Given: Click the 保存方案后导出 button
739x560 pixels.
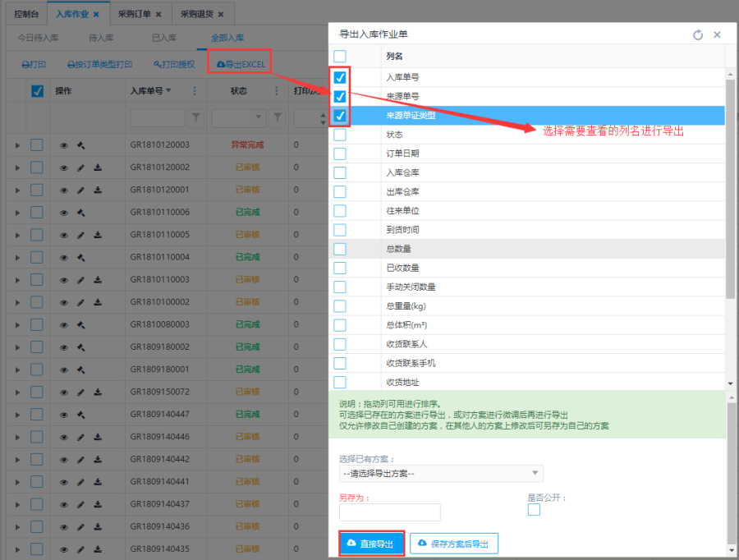Looking at the screenshot, I should click(x=454, y=544).
